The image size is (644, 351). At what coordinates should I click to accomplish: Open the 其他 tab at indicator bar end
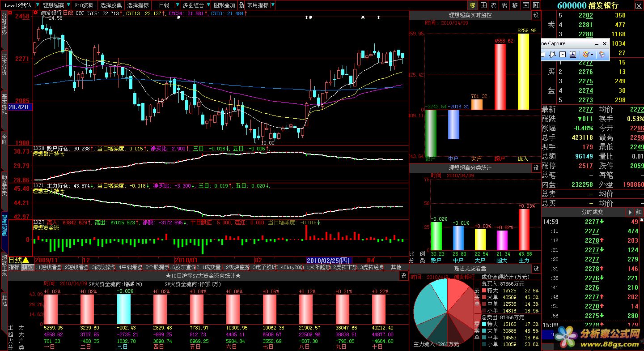(x=396, y=267)
